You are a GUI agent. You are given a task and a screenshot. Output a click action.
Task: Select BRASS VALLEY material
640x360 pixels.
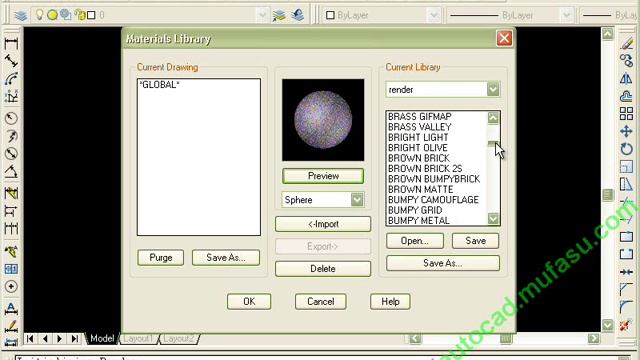(x=419, y=127)
